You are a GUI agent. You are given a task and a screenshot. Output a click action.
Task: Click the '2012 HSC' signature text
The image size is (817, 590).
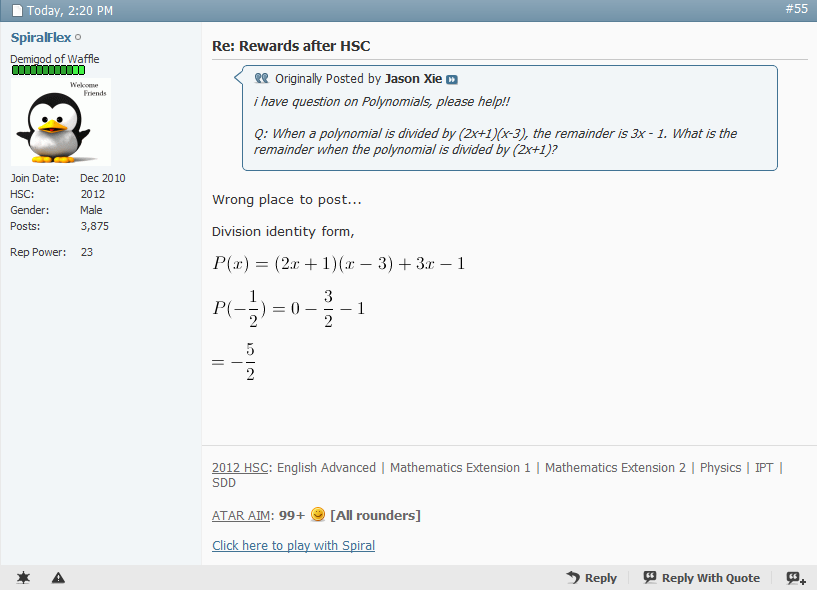[240, 467]
